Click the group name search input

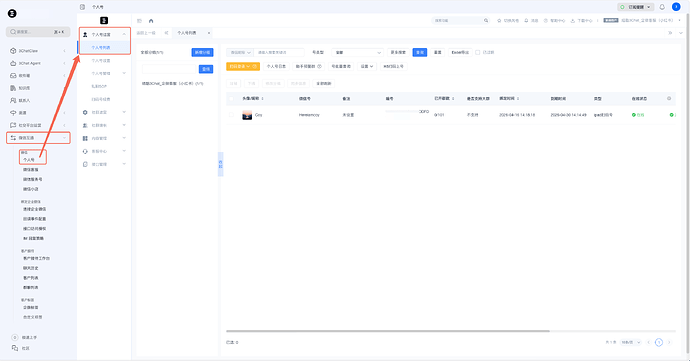[169, 69]
